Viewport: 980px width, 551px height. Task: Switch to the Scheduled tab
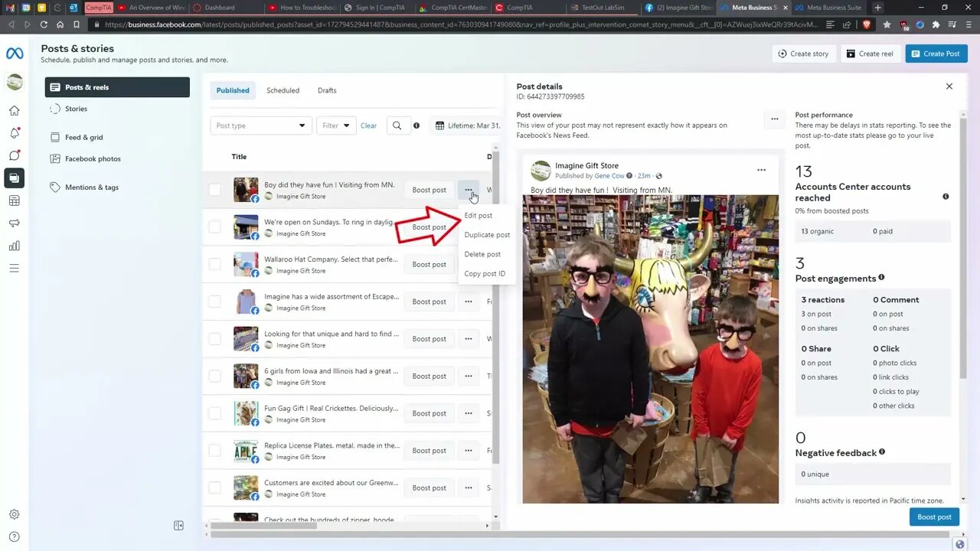[x=283, y=90]
